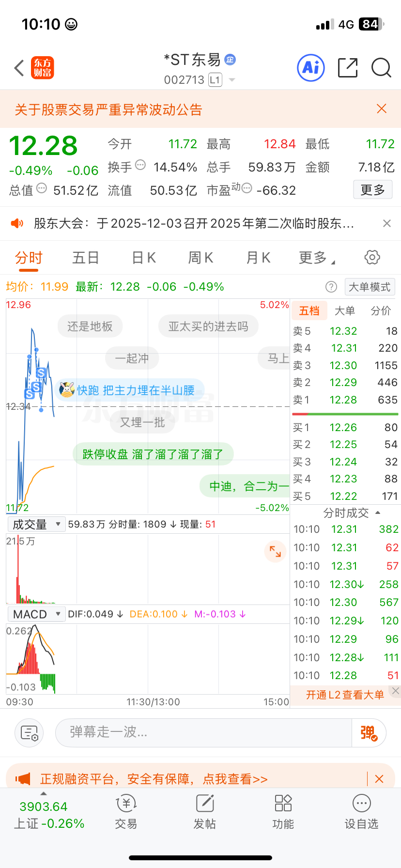
Task: Tap the info icon beside 换手
Action: [140, 165]
